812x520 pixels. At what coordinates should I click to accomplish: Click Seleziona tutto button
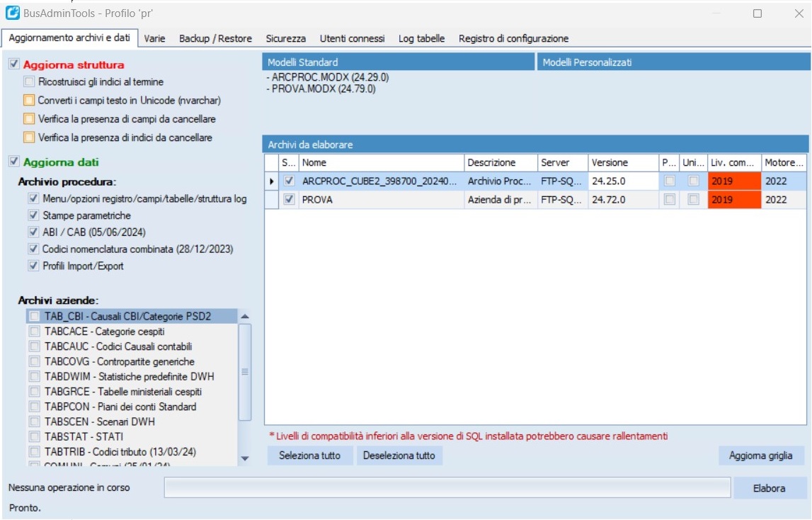[x=309, y=456]
